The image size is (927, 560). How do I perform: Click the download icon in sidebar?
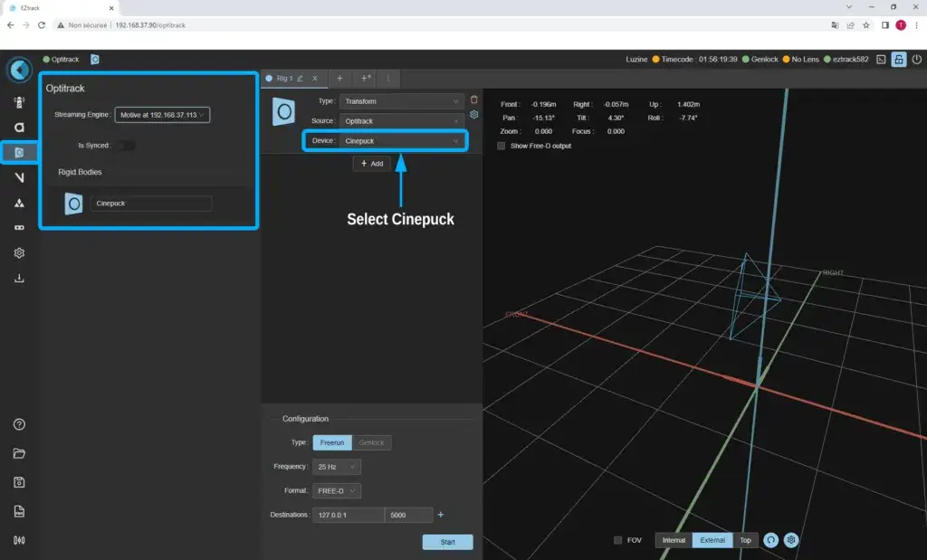pyautogui.click(x=19, y=279)
